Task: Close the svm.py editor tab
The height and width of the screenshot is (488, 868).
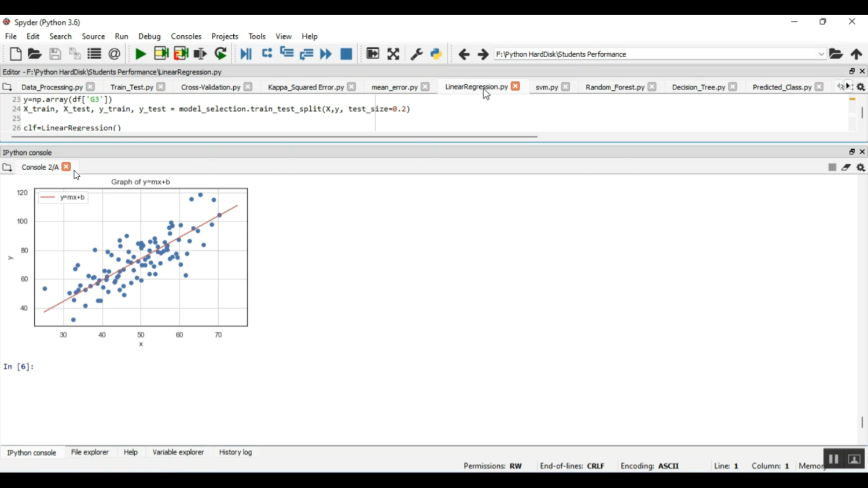Action: (566, 87)
